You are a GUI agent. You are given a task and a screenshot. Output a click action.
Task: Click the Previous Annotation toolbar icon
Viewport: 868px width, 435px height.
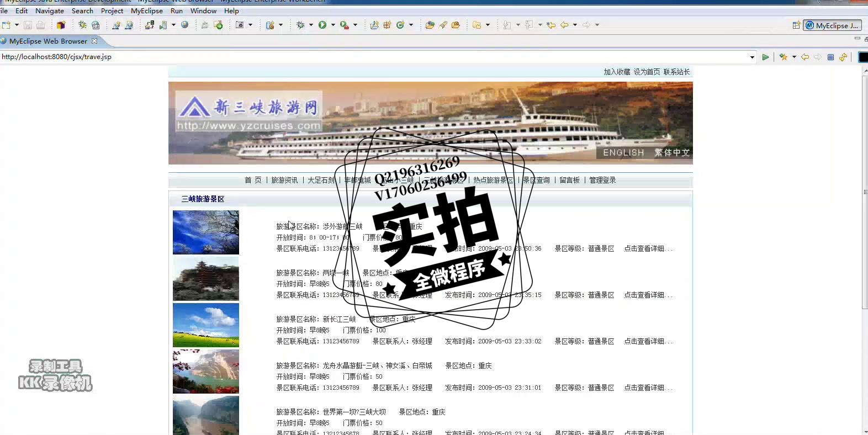tap(529, 25)
